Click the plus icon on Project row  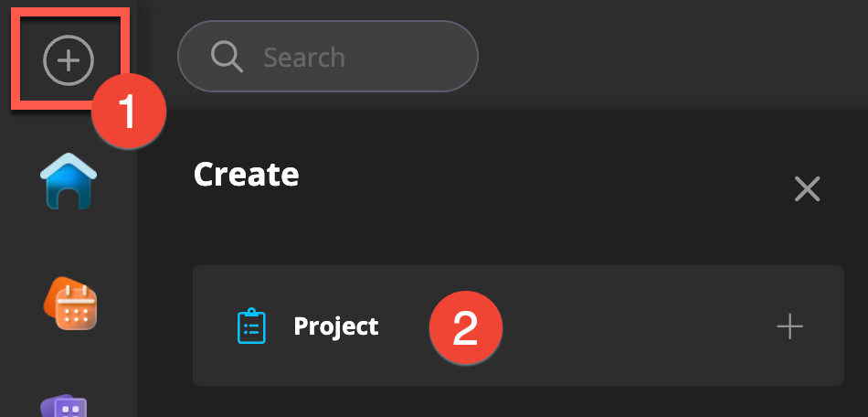789,326
